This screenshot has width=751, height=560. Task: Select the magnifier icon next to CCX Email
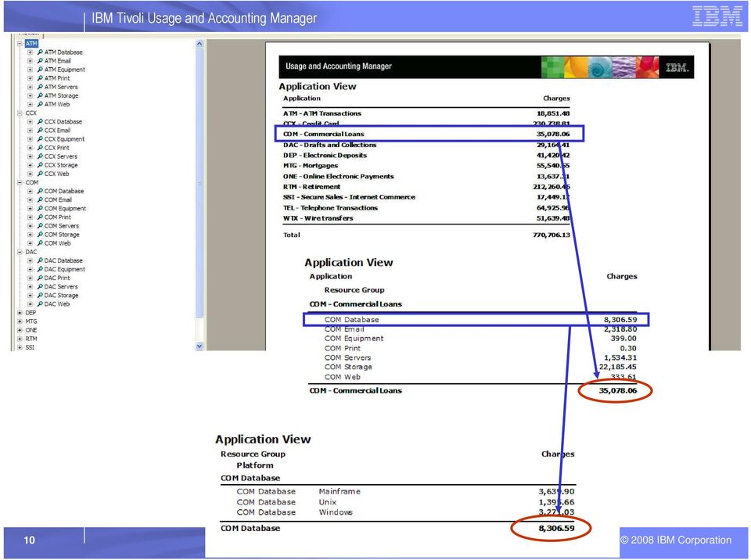click(40, 131)
